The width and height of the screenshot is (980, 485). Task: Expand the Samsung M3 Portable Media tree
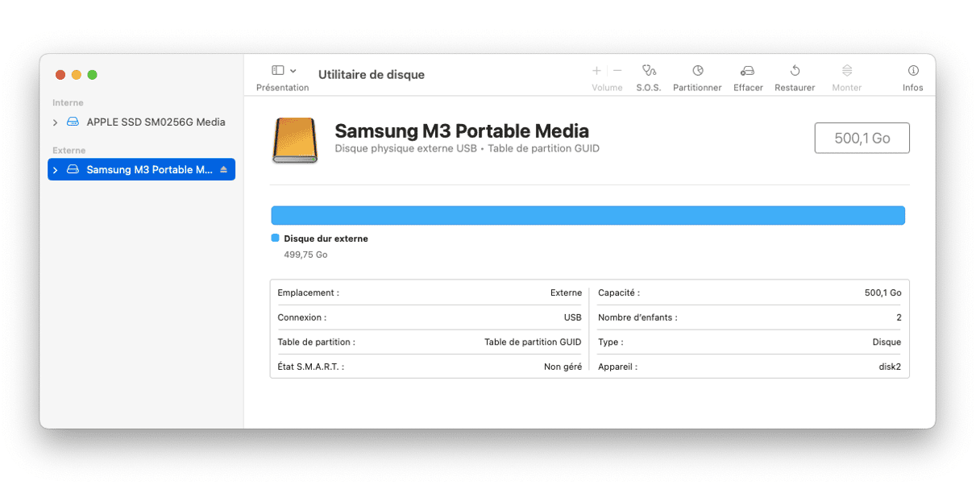[55, 170]
